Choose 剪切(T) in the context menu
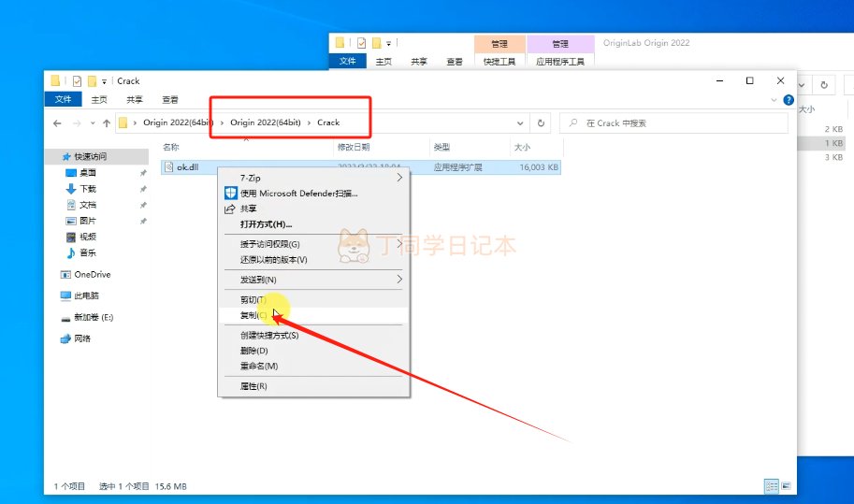This screenshot has height=504, width=854. point(313,299)
